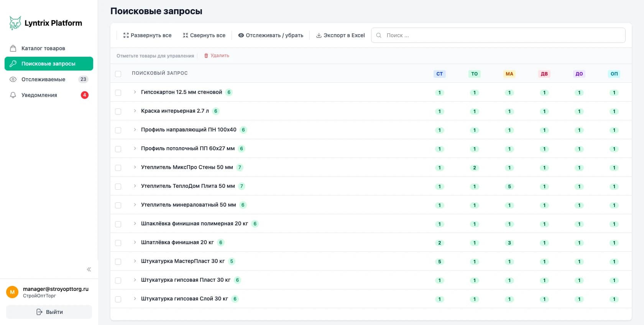This screenshot has width=644, height=325.
Task: Click the eye icon for Отслеживаемые
Action: (13, 79)
